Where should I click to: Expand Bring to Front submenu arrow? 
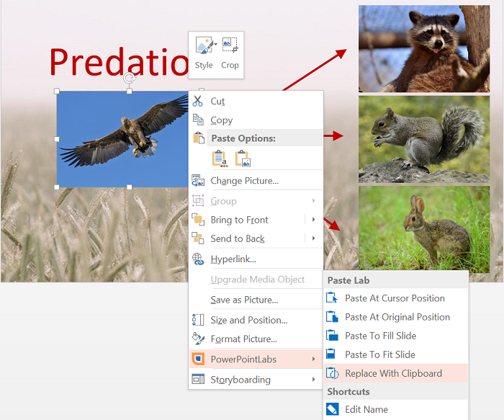coord(313,220)
